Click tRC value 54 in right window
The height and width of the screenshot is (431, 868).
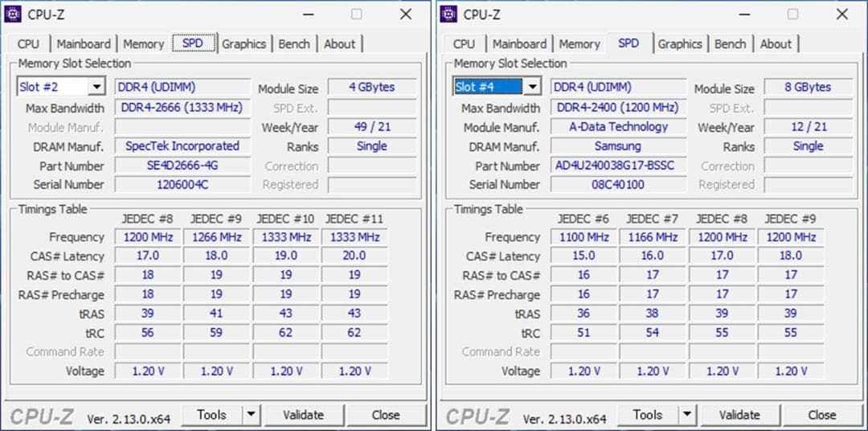[x=653, y=332]
